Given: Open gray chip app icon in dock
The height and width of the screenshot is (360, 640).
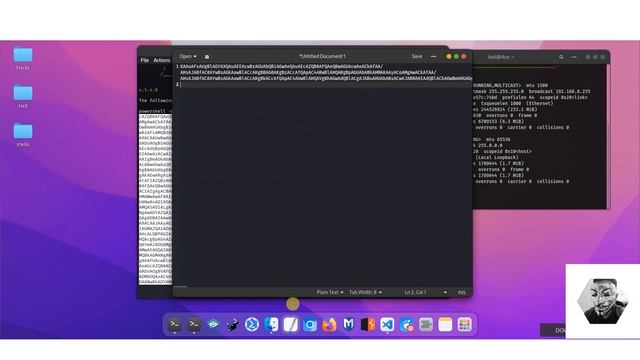Looking at the screenshot, I should [x=426, y=324].
